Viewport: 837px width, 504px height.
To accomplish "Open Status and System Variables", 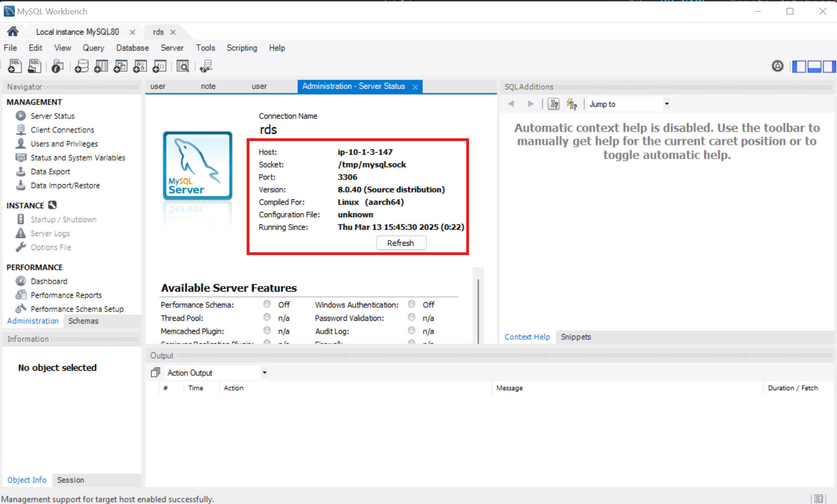I will [x=78, y=157].
